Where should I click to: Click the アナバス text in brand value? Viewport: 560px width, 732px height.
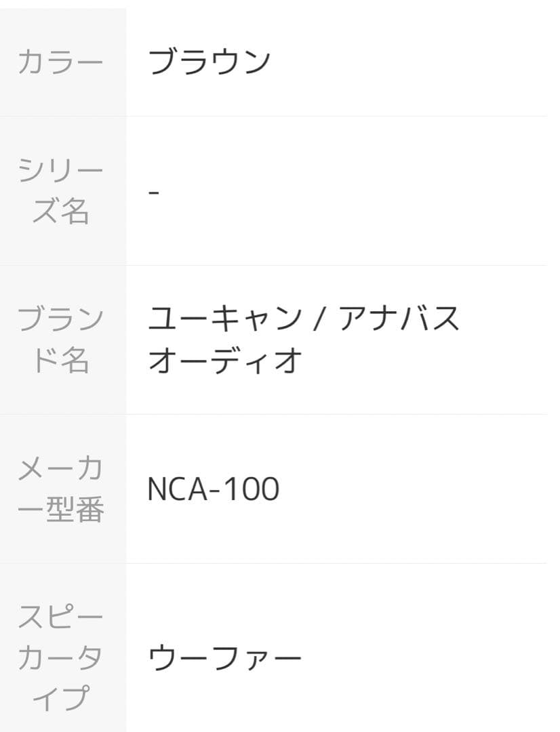pyautogui.click(x=399, y=319)
